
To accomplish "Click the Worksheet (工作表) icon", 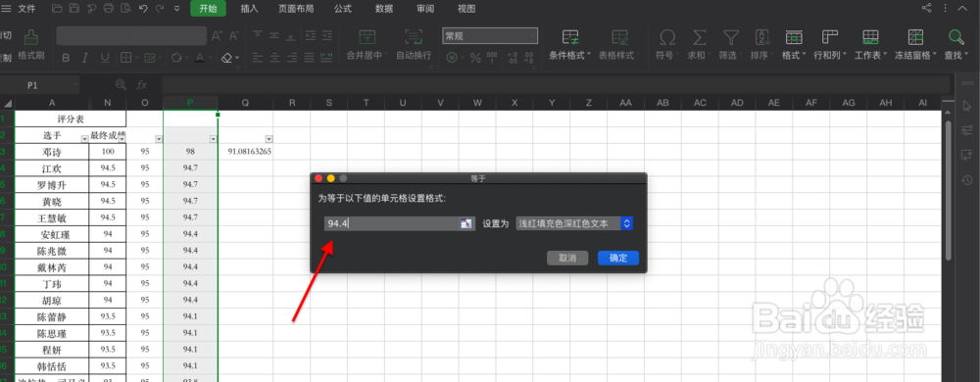I will pyautogui.click(x=870, y=37).
